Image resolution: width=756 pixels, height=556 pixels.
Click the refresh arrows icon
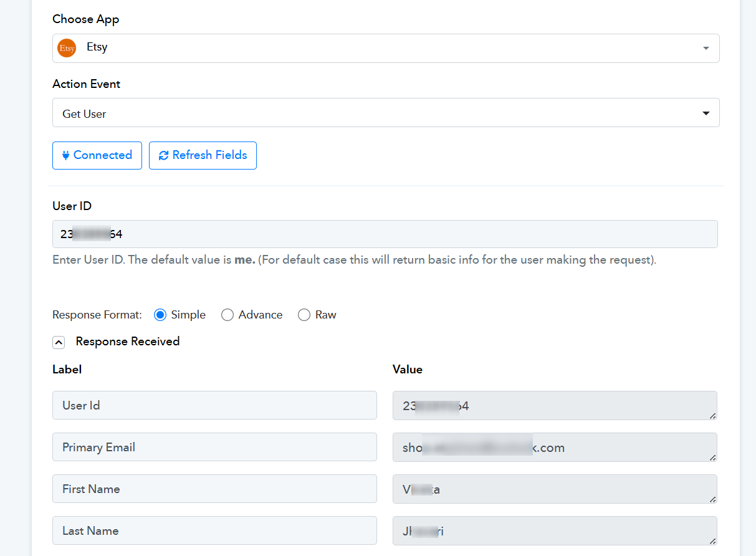[x=163, y=155]
